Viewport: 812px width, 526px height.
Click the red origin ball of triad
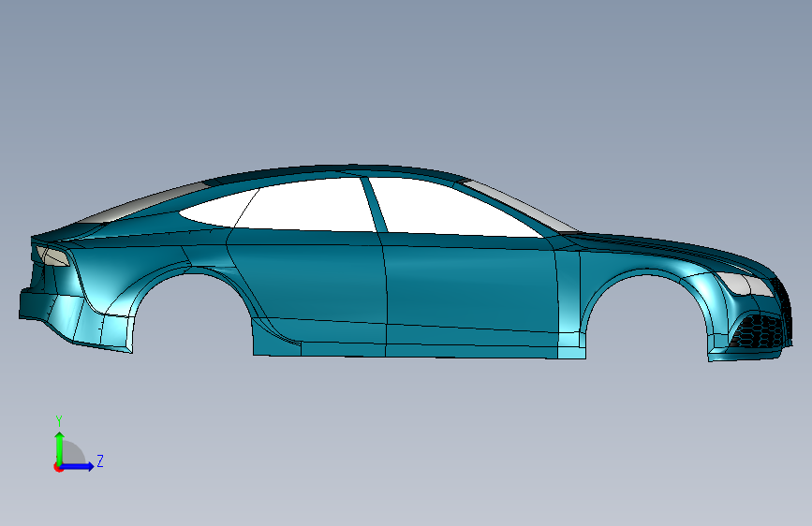point(58,467)
